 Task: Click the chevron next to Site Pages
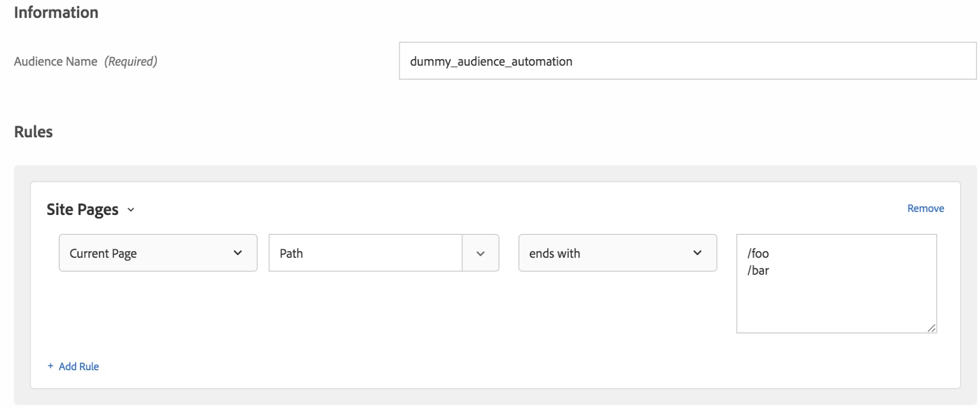(131, 210)
